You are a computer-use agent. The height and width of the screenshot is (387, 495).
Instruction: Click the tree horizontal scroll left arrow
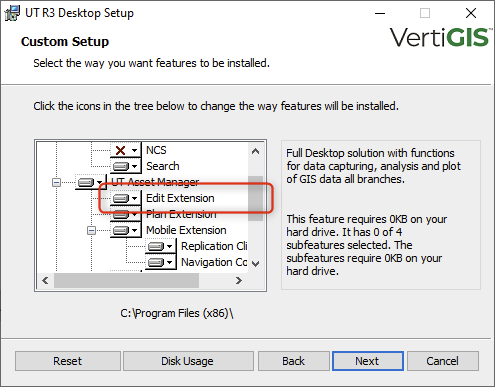point(45,280)
